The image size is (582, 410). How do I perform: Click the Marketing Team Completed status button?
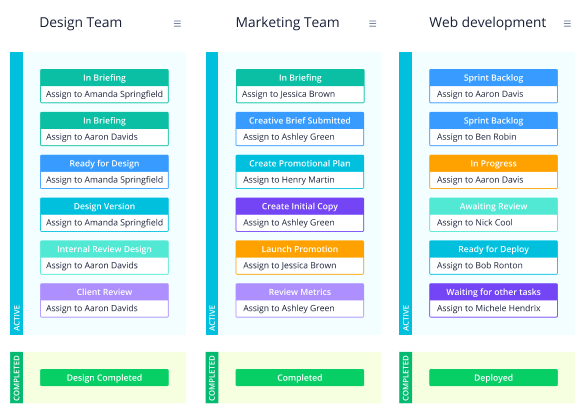[x=300, y=377]
